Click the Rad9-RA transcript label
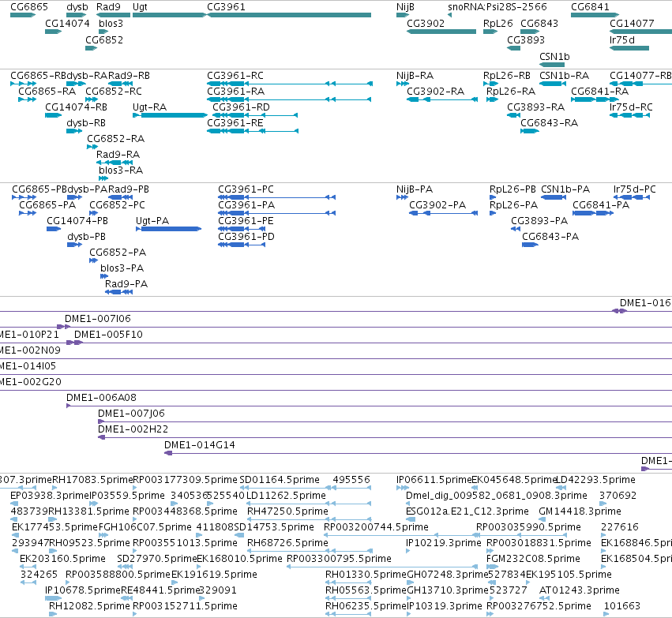The image size is (672, 618). pos(118,154)
